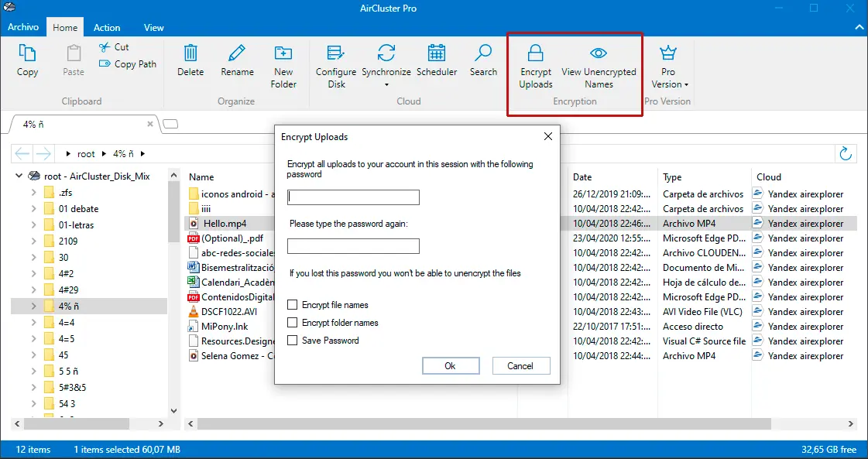Open Configure Disk in the Cloud group
Image resolution: width=868 pixels, height=459 pixels.
click(x=336, y=67)
